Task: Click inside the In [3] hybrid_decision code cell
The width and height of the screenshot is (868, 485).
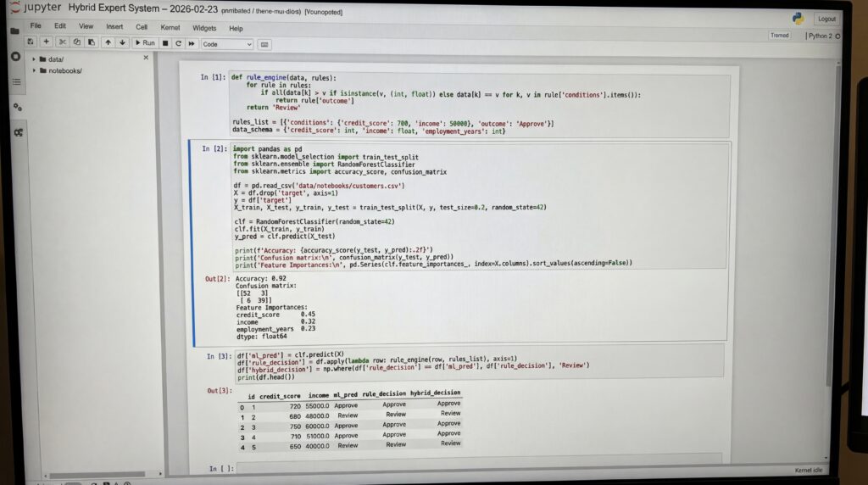Action: (x=480, y=365)
